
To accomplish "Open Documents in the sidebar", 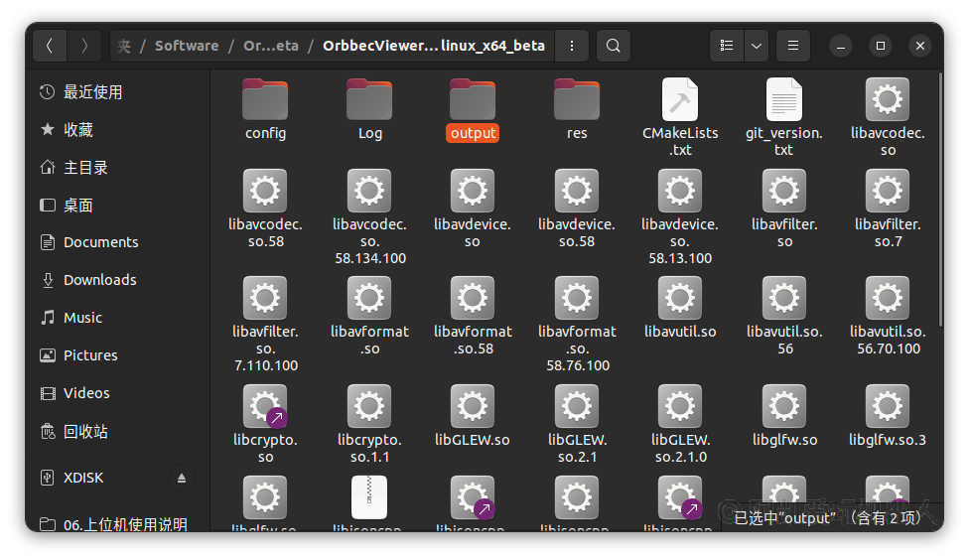I will [100, 242].
